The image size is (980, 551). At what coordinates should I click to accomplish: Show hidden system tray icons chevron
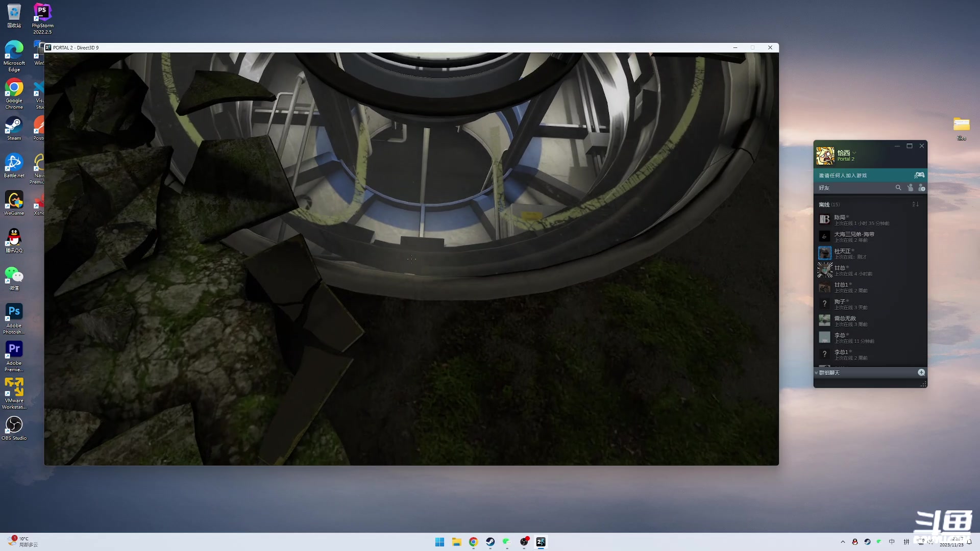pyautogui.click(x=843, y=542)
